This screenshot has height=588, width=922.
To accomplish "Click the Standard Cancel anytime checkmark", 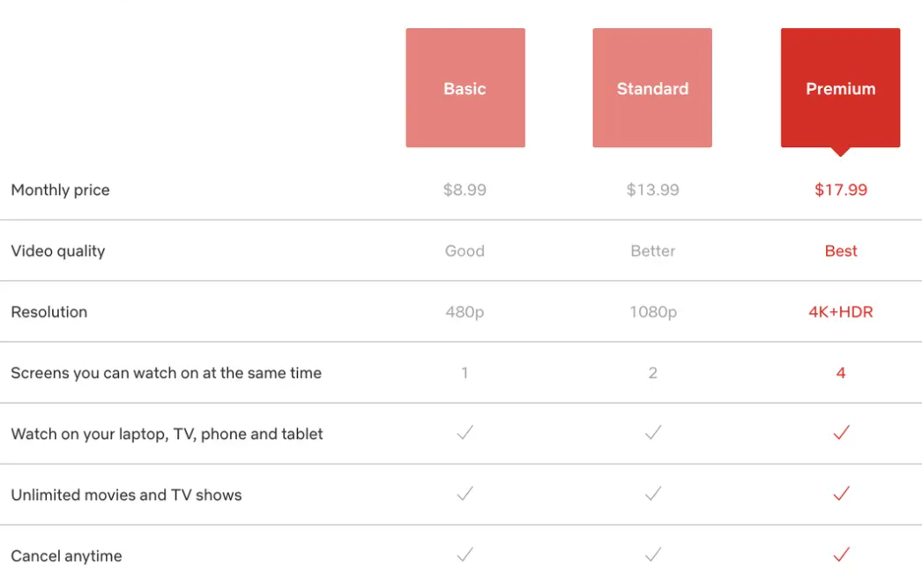I will click(x=652, y=555).
